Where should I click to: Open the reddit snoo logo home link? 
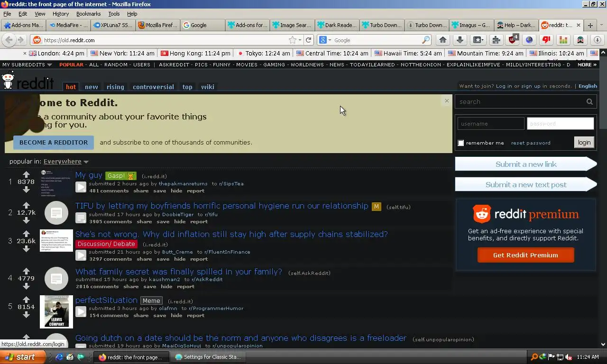(28, 81)
